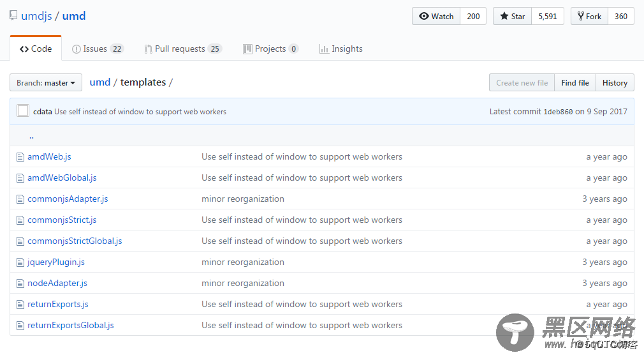
Task: Open the nodeAdapter.js file
Action: [57, 283]
